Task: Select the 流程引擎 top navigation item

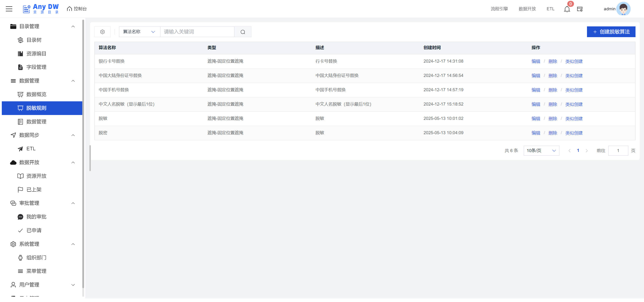Action: 499,9
